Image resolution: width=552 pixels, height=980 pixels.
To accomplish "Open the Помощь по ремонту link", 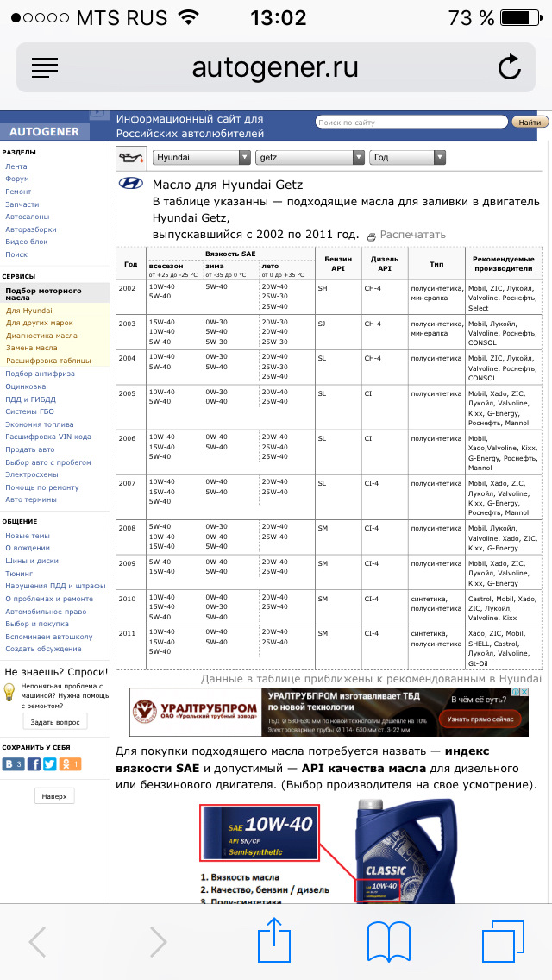I will coord(42,487).
